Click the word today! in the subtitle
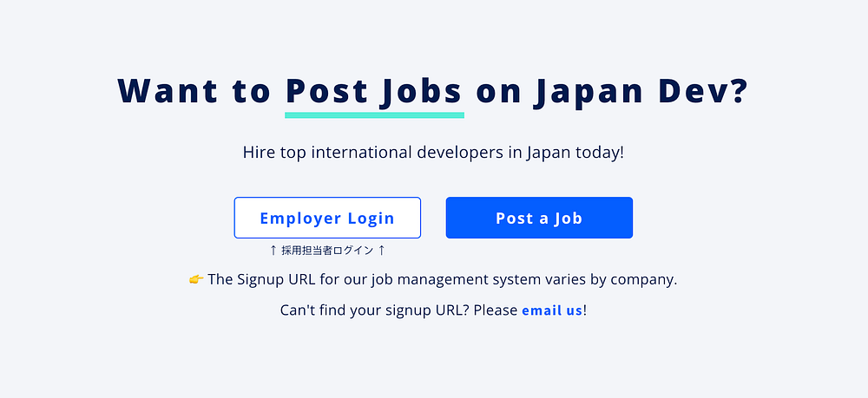868x398 pixels. pos(600,153)
